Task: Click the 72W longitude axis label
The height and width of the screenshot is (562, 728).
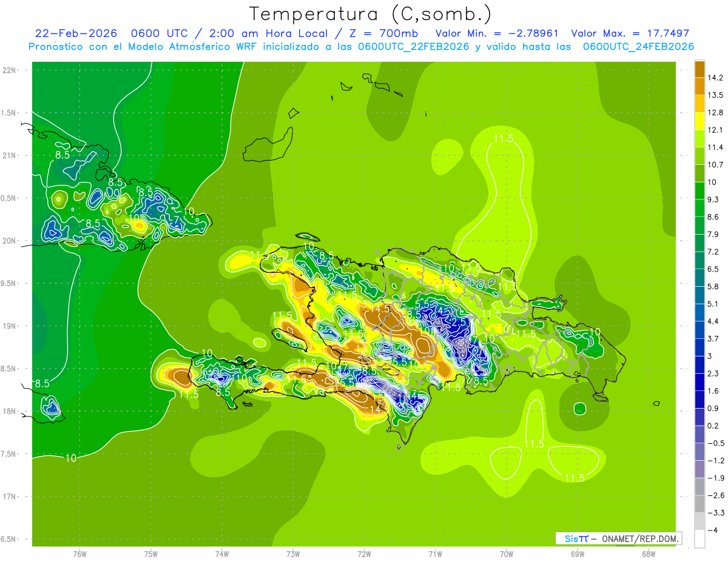Action: 364,554
